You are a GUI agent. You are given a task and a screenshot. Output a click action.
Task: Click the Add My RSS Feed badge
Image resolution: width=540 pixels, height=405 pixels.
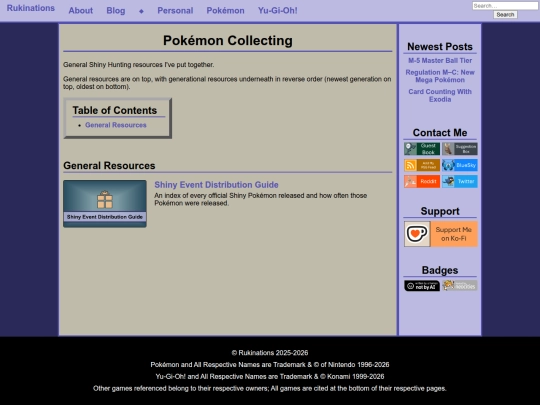click(422, 165)
